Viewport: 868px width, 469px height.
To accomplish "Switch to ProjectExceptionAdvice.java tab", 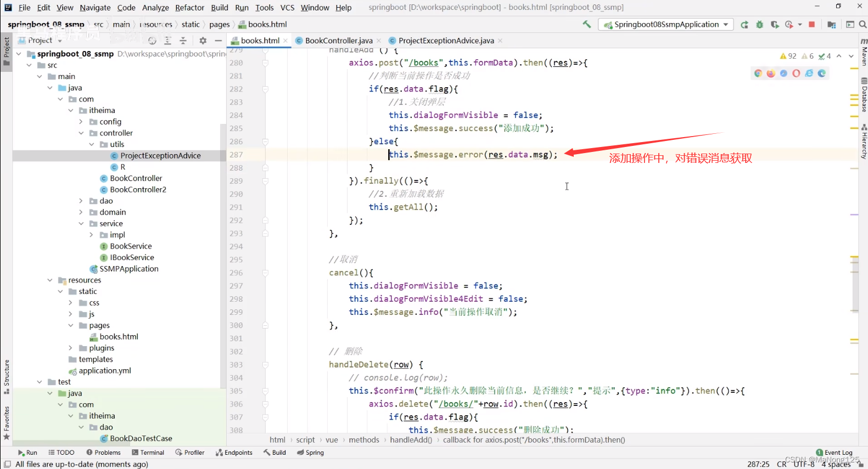I will click(446, 41).
